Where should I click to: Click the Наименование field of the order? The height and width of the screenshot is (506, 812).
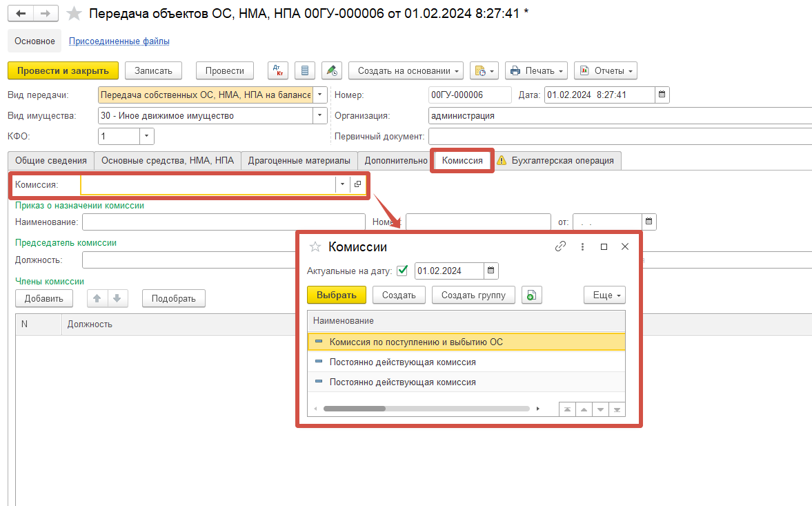pos(224,222)
